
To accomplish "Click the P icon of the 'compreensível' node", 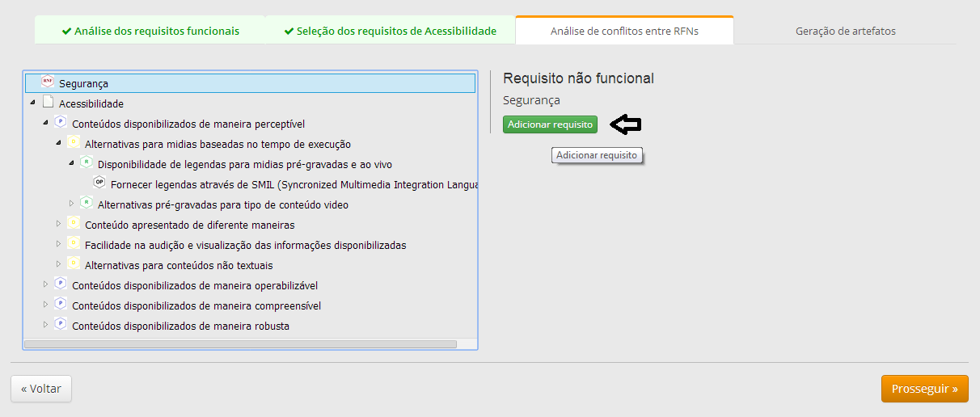I will tap(60, 304).
